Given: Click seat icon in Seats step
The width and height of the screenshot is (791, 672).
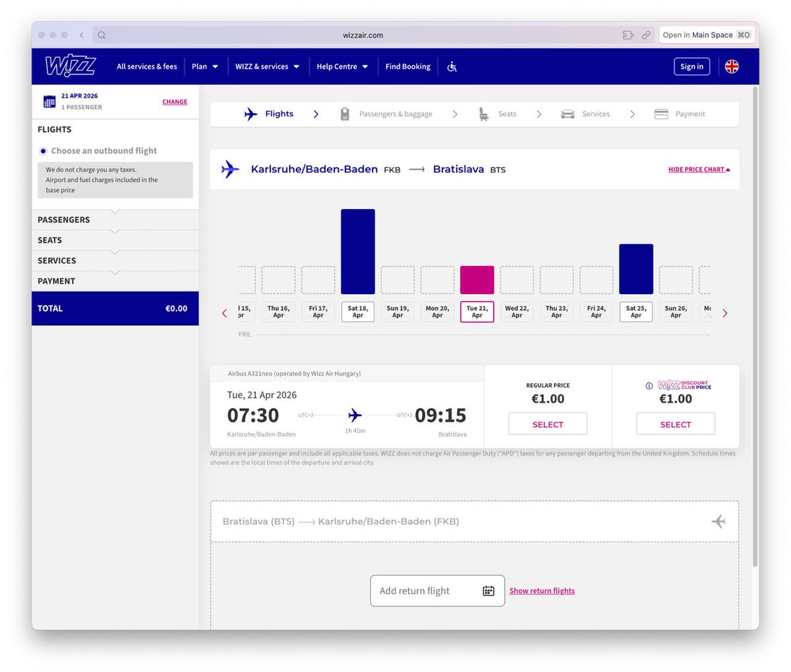Looking at the screenshot, I should click(484, 114).
